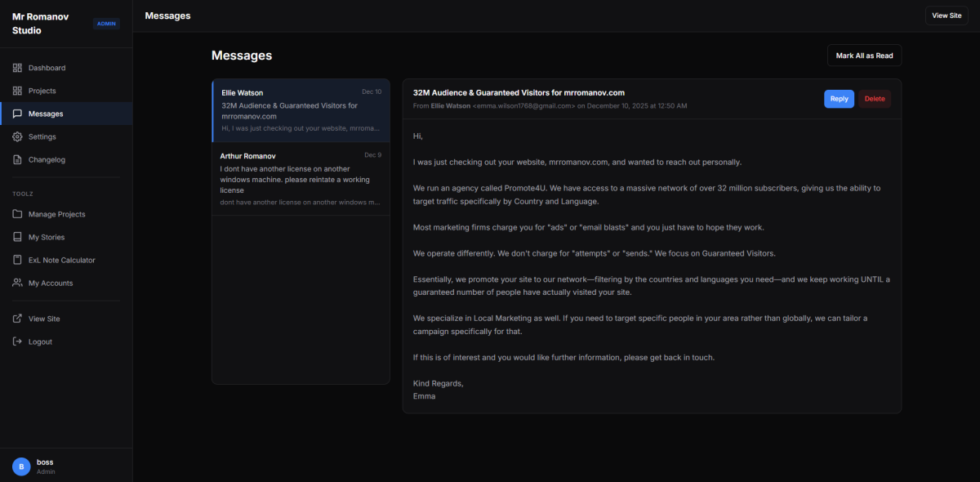Click the ExL Note Calculator icon
This screenshot has height=482, width=980.
coord(17,260)
